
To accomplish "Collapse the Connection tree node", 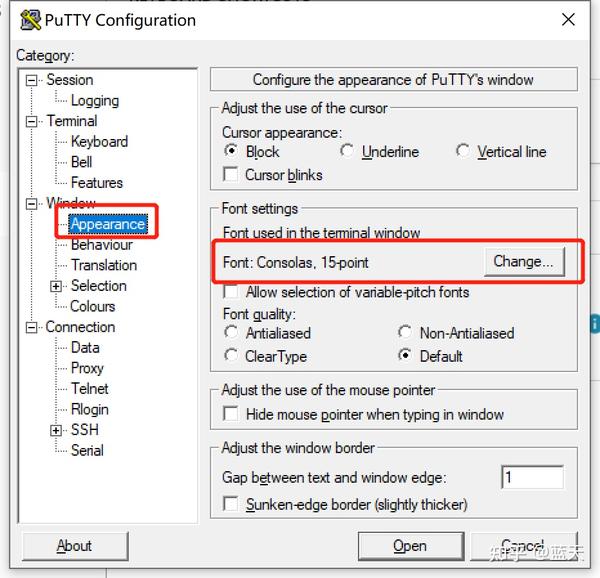I will tap(31, 327).
